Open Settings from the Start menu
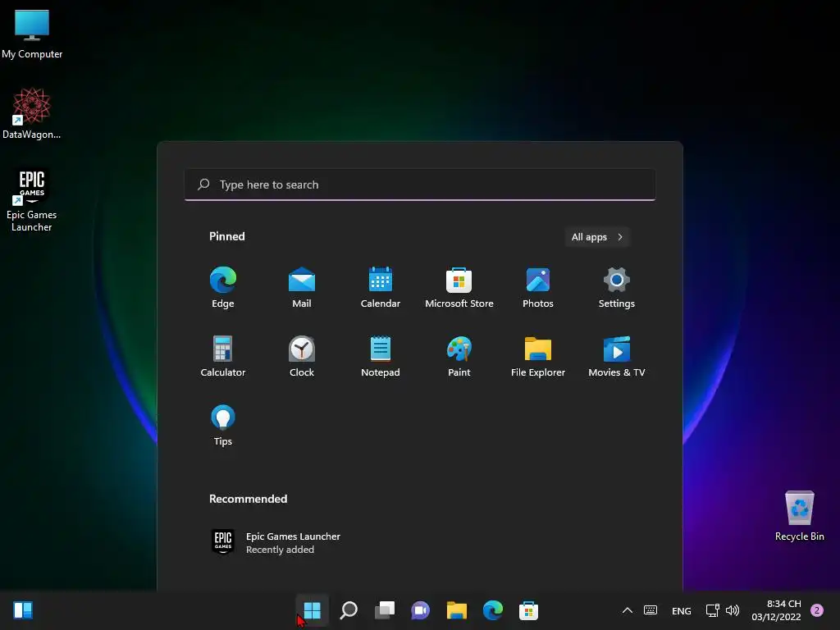The width and height of the screenshot is (840, 630). [617, 287]
